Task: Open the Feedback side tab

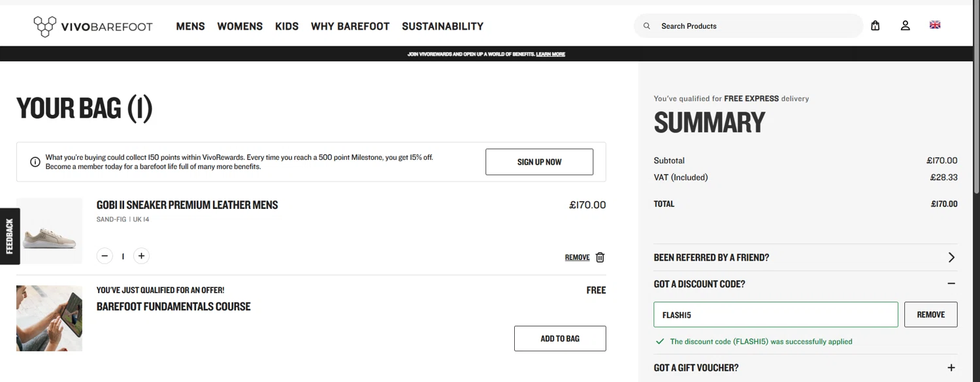Action: click(10, 236)
